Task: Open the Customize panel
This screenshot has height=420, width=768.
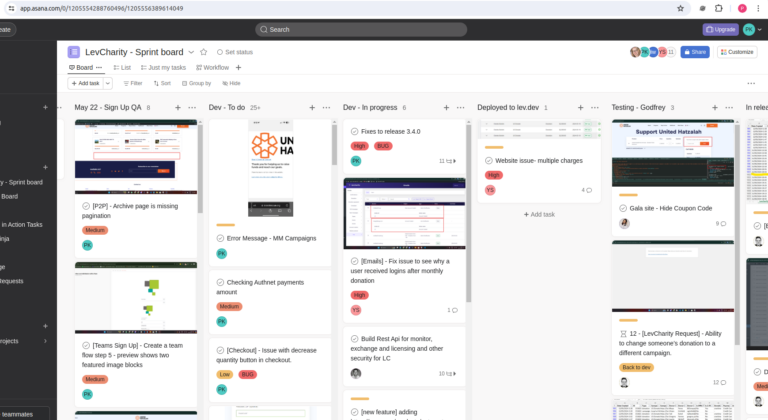Action: tap(737, 52)
